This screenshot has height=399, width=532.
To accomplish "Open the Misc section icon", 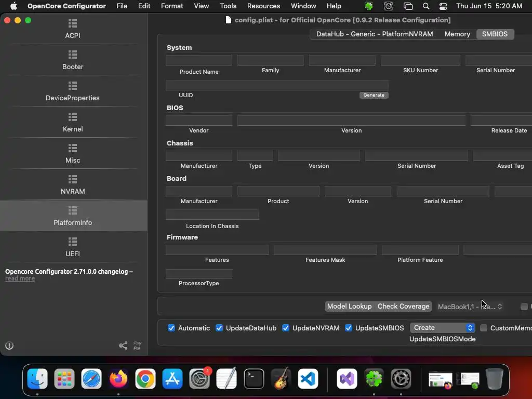I will tap(73, 148).
